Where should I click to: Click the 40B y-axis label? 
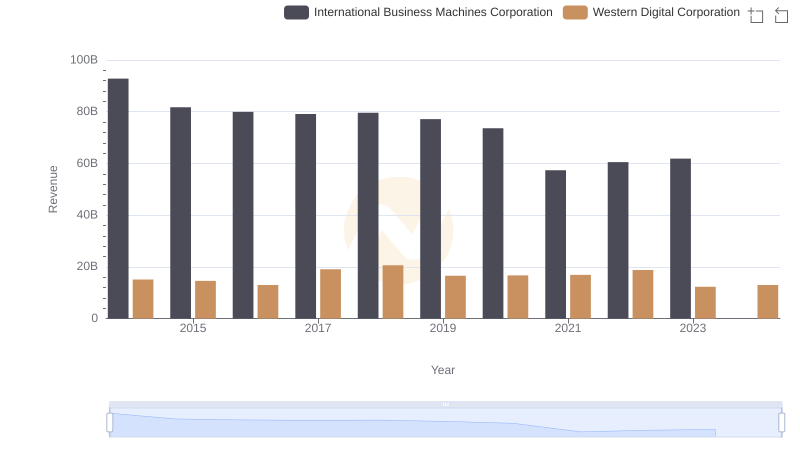click(x=87, y=215)
